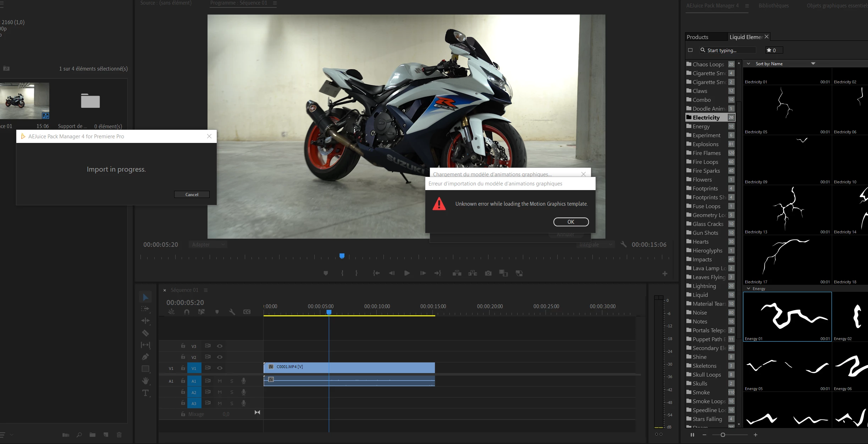
Task: Select the Pen tool
Action: tap(145, 357)
